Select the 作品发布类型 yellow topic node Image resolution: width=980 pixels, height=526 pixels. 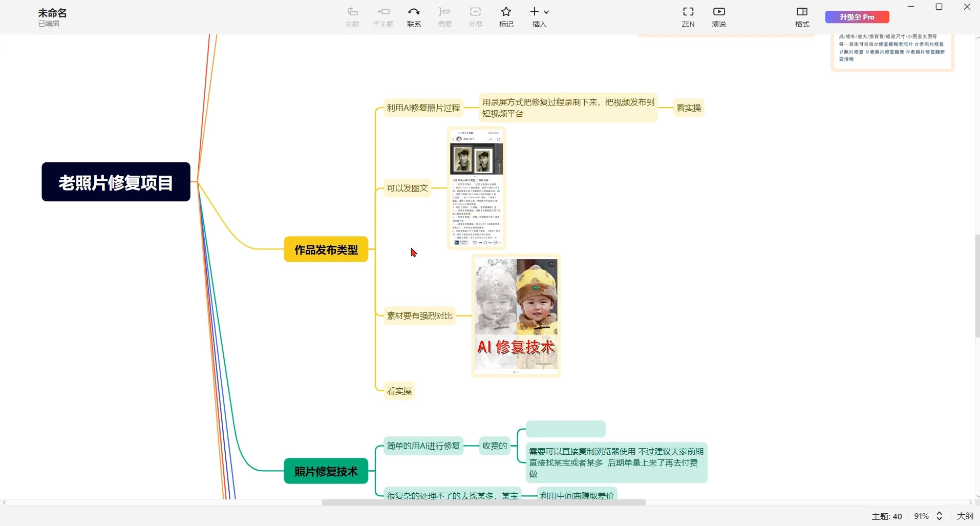coord(326,249)
